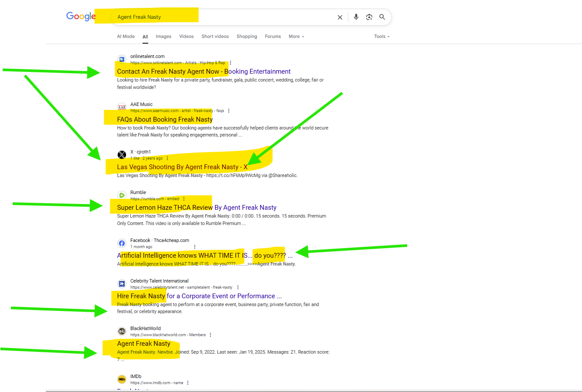The image size is (582, 392).
Task: Click the AAE Music site name
Action: [141, 104]
